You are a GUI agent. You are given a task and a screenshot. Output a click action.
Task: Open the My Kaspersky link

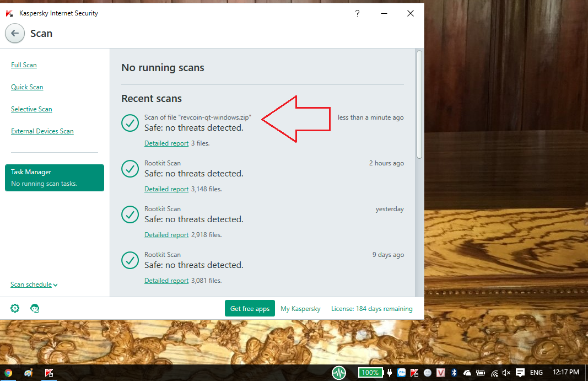[300, 309]
